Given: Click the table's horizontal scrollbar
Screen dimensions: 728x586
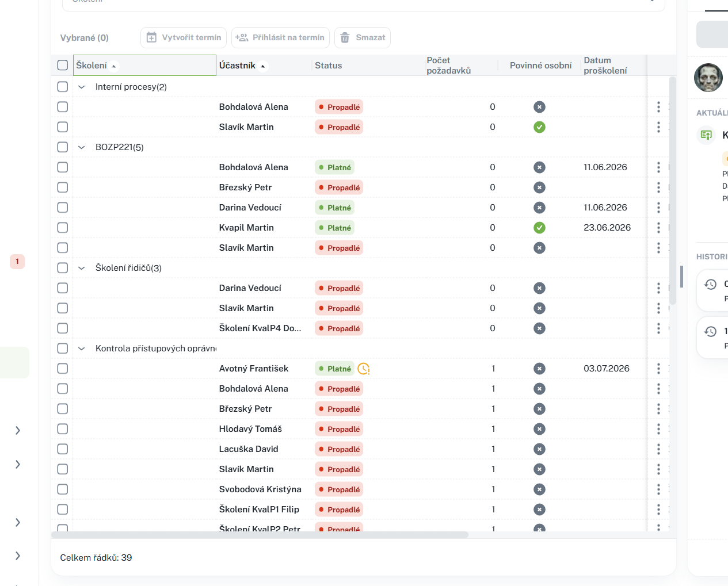Looking at the screenshot, I should pos(260,535).
